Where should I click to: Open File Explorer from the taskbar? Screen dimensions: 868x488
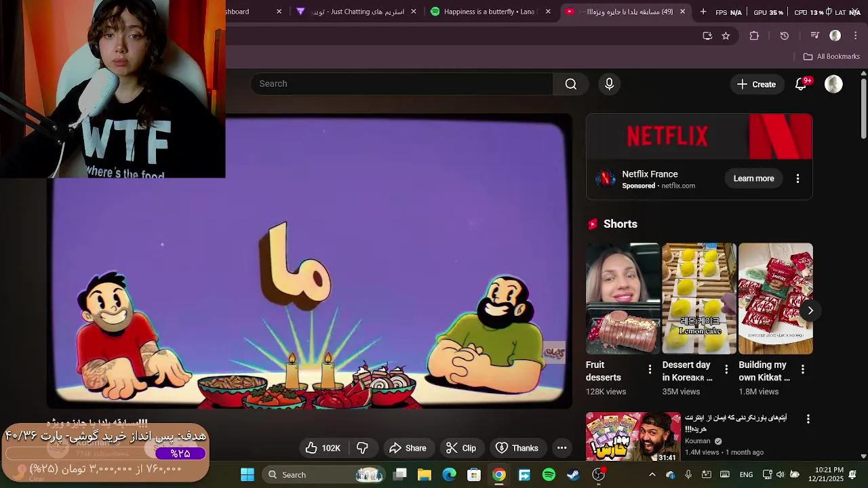425,474
